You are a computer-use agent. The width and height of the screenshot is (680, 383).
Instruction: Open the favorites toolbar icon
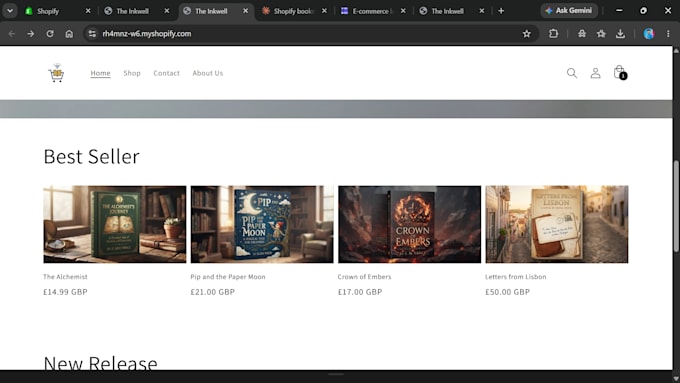601,33
